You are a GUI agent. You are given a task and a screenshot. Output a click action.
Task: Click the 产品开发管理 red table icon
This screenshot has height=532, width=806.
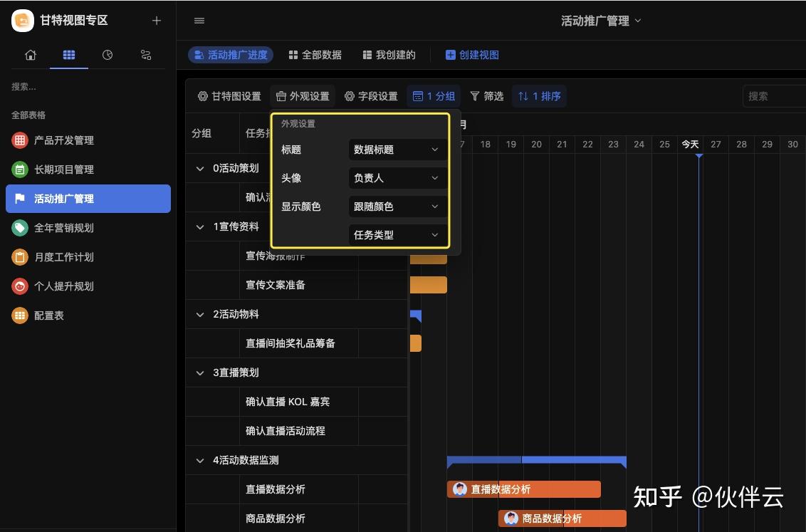pyautogui.click(x=20, y=140)
